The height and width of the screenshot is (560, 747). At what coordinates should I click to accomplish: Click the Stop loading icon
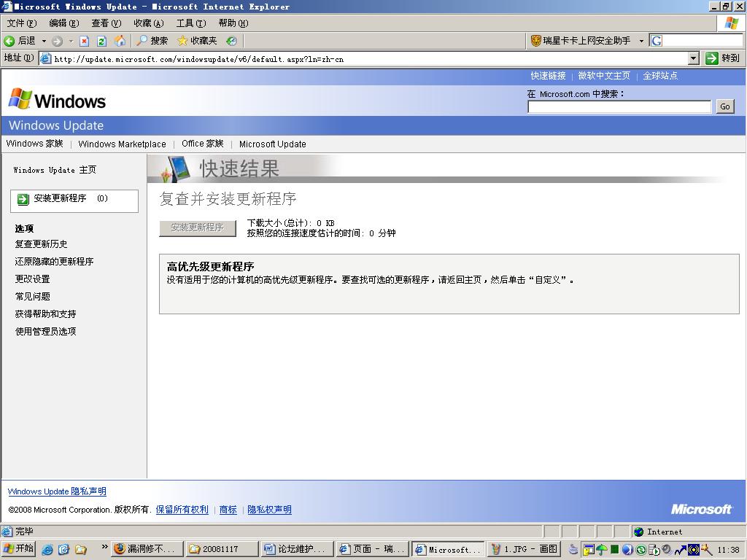click(x=85, y=41)
